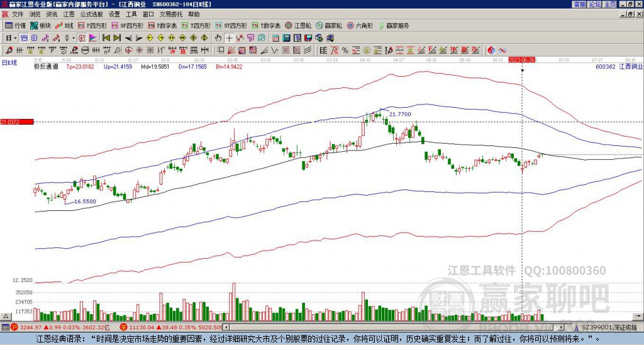Step chart left with black left arrow

(128, 38)
